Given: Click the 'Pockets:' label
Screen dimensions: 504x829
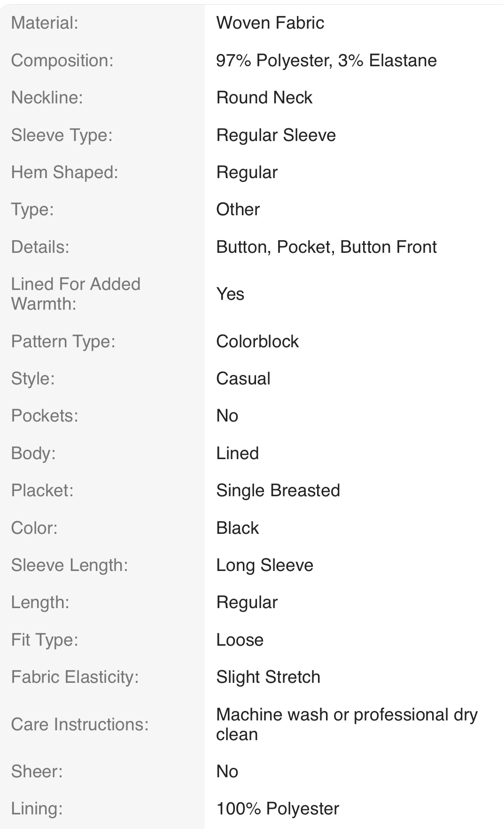Looking at the screenshot, I should coord(45,415).
